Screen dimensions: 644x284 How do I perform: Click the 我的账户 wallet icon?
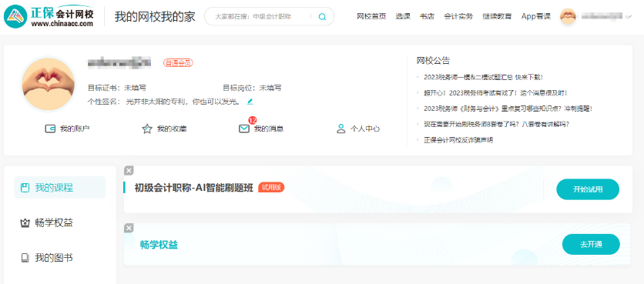(50, 129)
